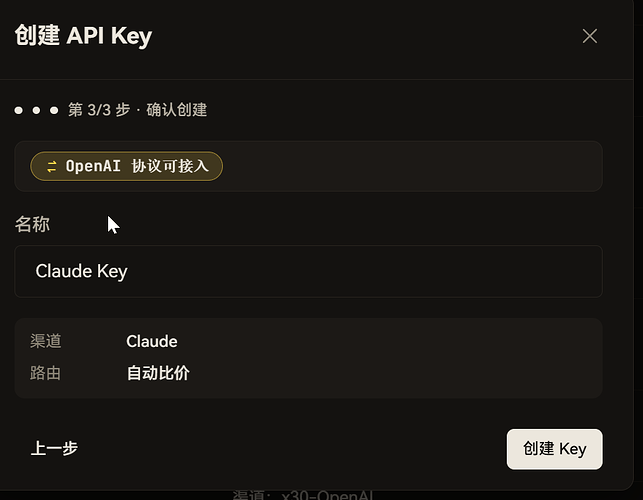
Task: Click the OpenAI 协议可接入 badge text
Action: coord(137,166)
